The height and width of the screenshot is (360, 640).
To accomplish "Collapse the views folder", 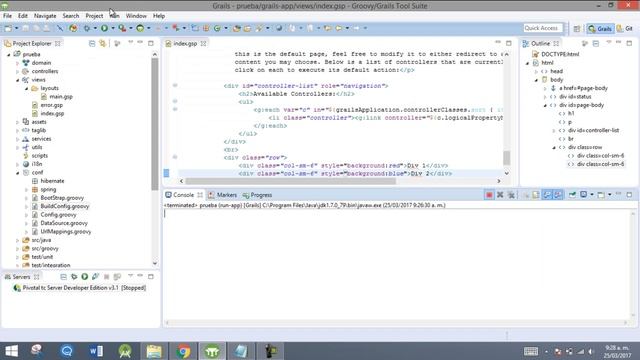I will tap(18, 80).
